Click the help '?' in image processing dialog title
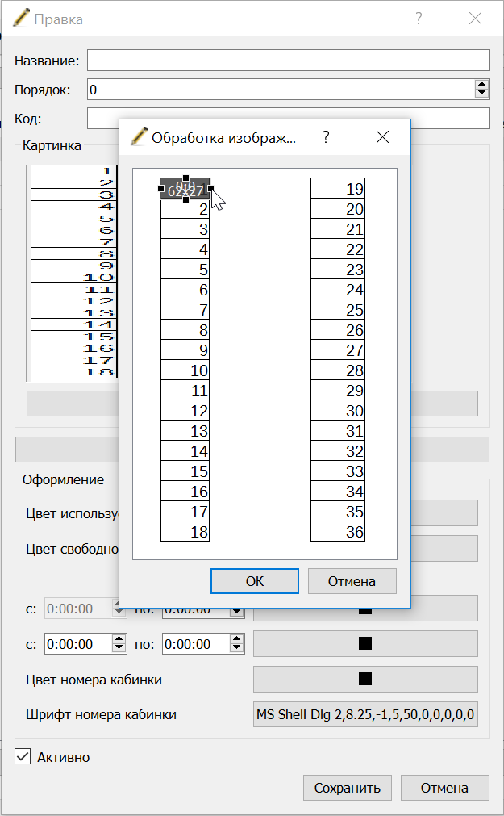This screenshot has height=816, width=504. [x=326, y=137]
